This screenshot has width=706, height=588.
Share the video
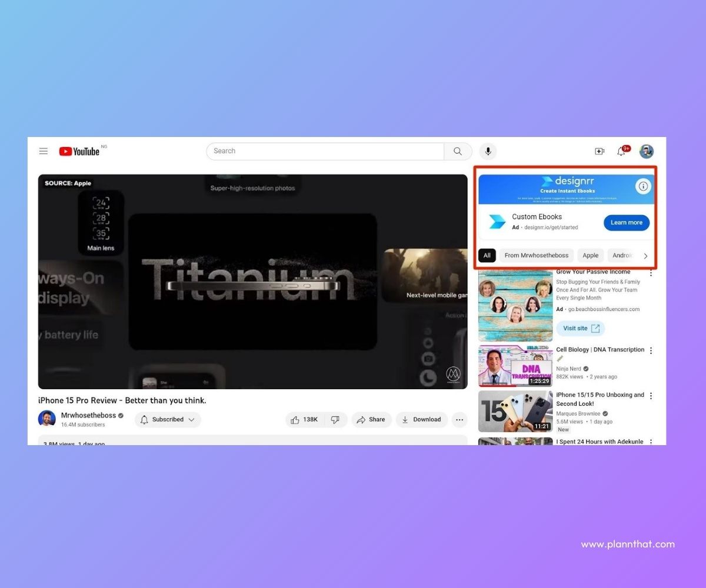371,420
